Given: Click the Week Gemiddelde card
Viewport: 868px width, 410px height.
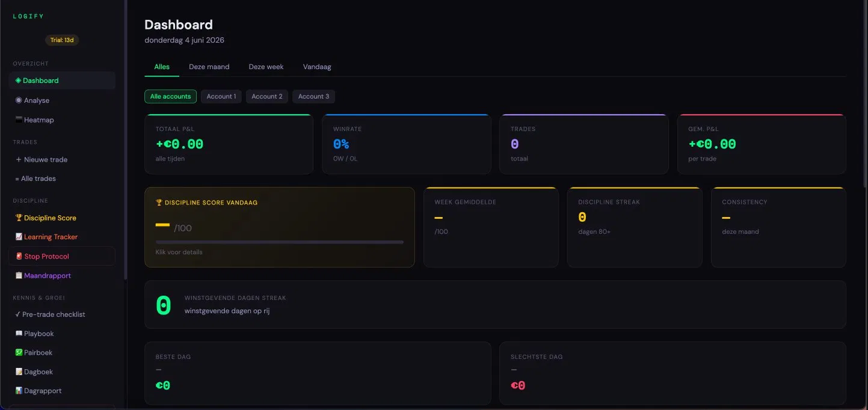Looking at the screenshot, I should (x=491, y=227).
